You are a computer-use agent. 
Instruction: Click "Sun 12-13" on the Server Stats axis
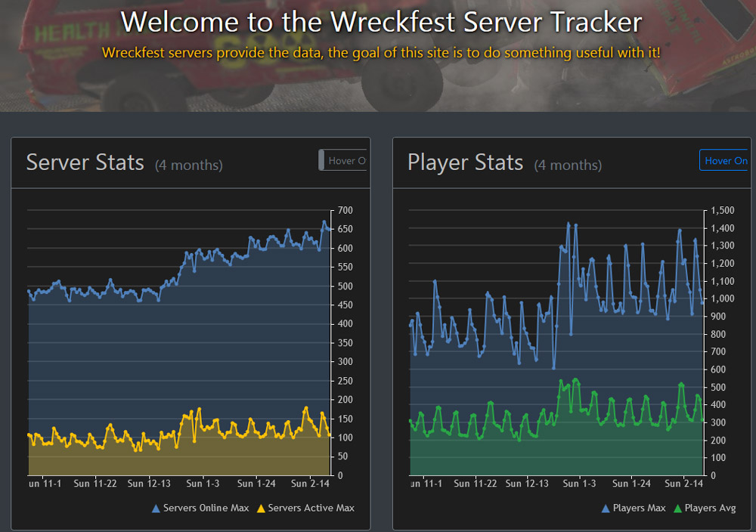point(149,484)
